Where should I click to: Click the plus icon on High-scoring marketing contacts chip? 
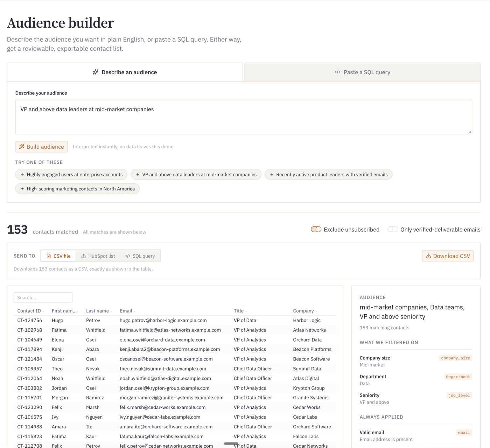pos(22,189)
